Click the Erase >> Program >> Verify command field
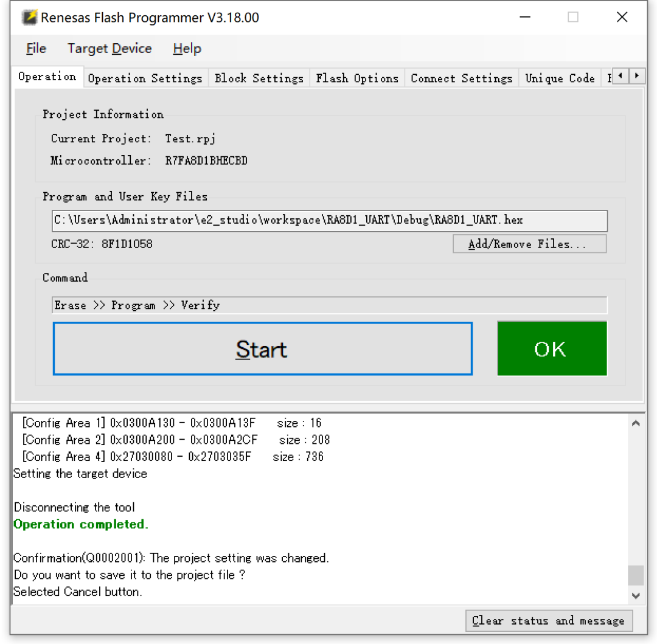This screenshot has height=644, width=657. click(329, 305)
